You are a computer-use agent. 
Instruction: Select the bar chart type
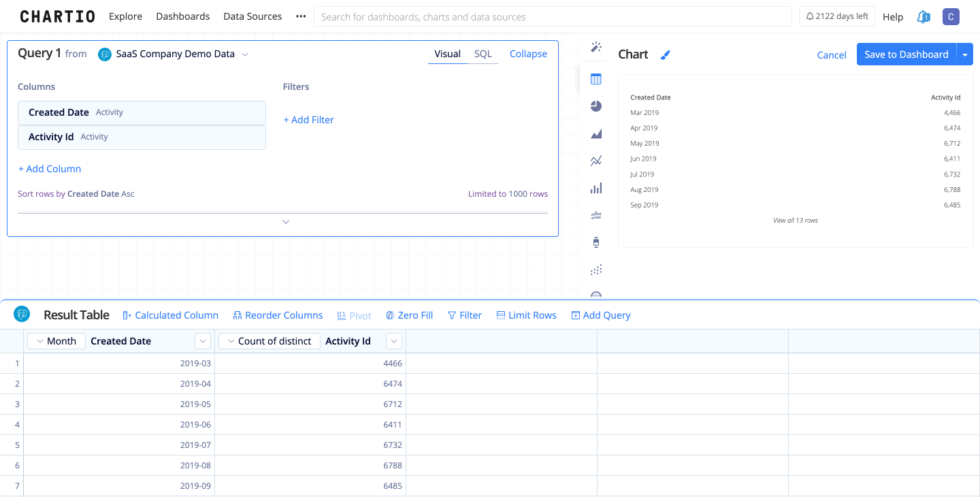point(596,189)
